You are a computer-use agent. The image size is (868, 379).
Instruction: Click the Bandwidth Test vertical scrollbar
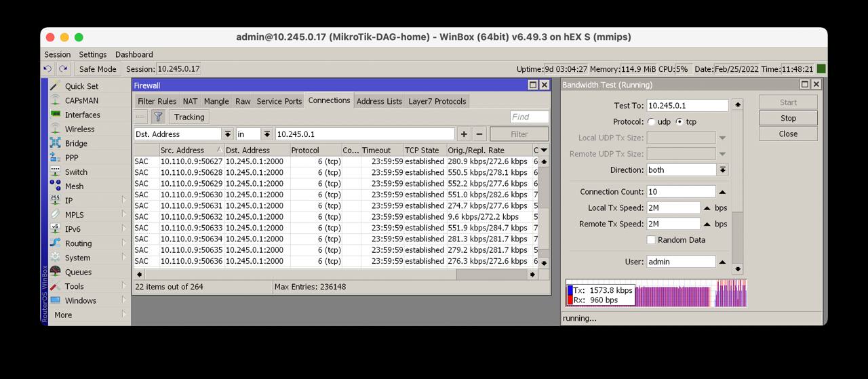click(x=738, y=186)
